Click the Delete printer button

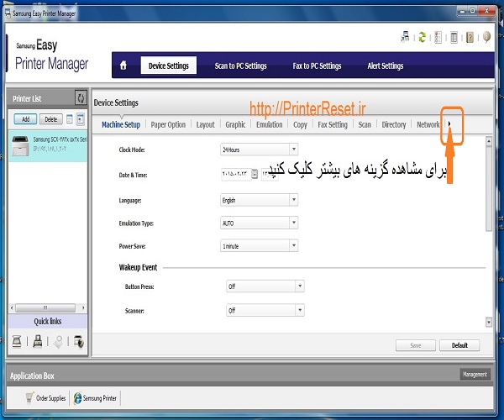coord(51,119)
